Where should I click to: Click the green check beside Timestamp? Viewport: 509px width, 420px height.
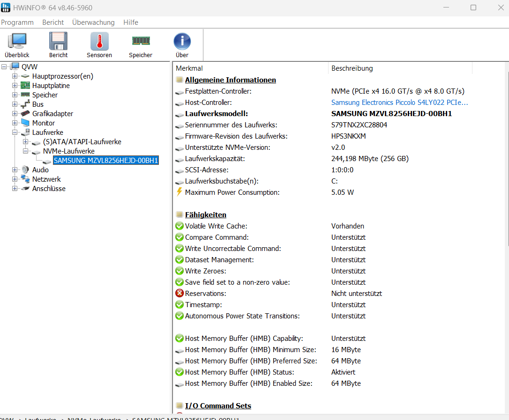pos(180,304)
